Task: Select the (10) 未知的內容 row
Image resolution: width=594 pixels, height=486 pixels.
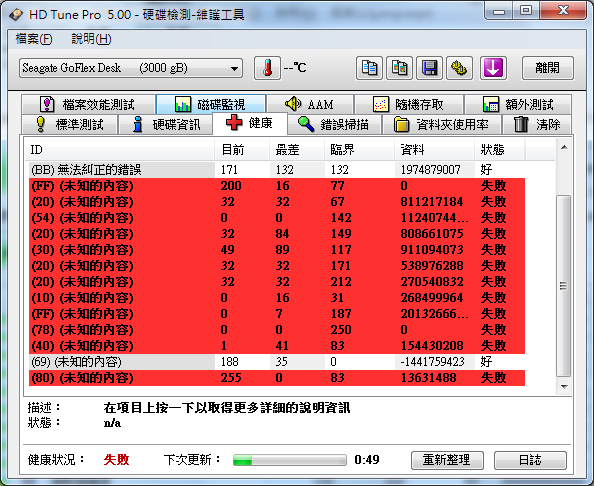Action: pyautogui.click(x=277, y=298)
